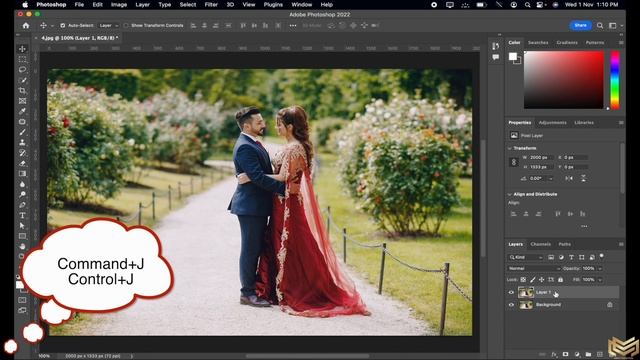Select the Spot Healing Brush tool
The width and height of the screenshot is (640, 360).
22,122
